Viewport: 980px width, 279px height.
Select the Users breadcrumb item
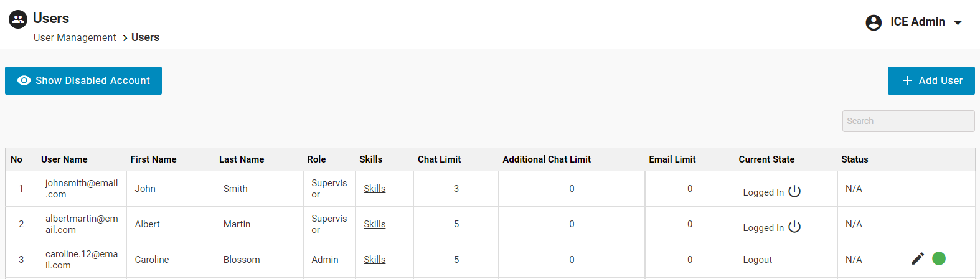click(x=145, y=38)
